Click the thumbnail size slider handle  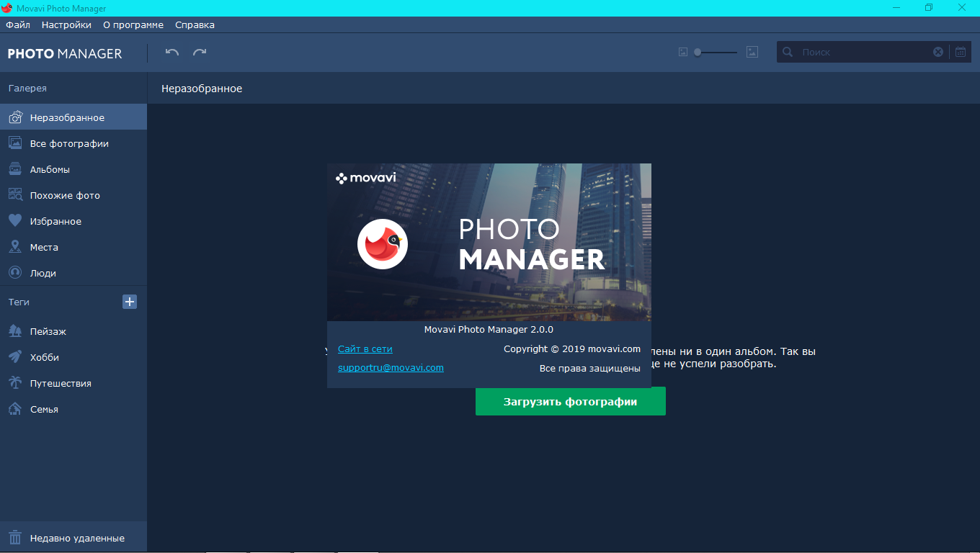coord(698,52)
